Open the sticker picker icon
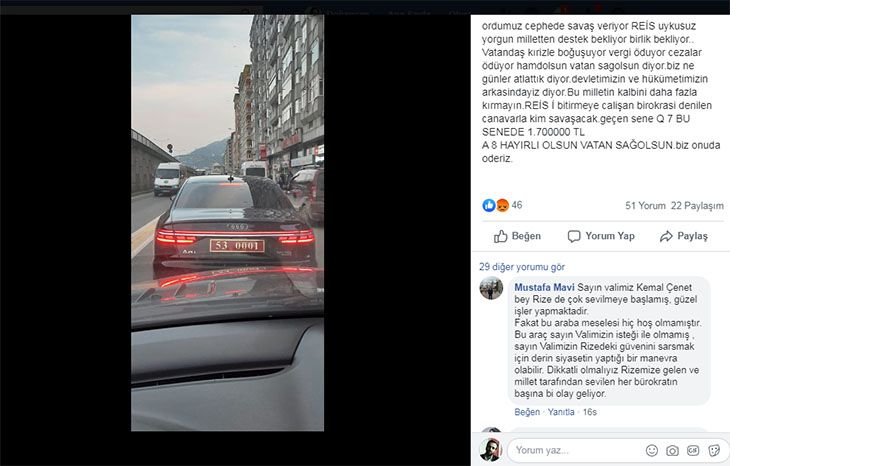Screen dimensions: 880x466 coord(714,450)
